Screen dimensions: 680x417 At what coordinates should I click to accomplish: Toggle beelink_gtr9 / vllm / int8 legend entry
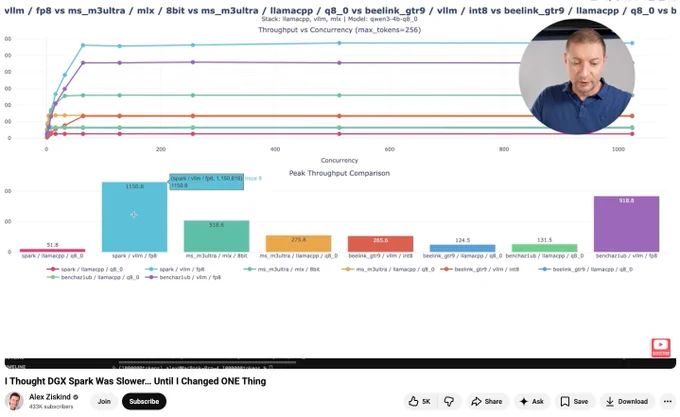(x=479, y=269)
